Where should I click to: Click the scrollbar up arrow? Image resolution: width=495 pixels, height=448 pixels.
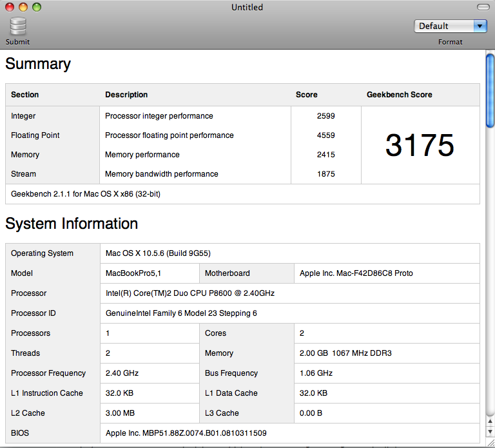pyautogui.click(x=490, y=421)
